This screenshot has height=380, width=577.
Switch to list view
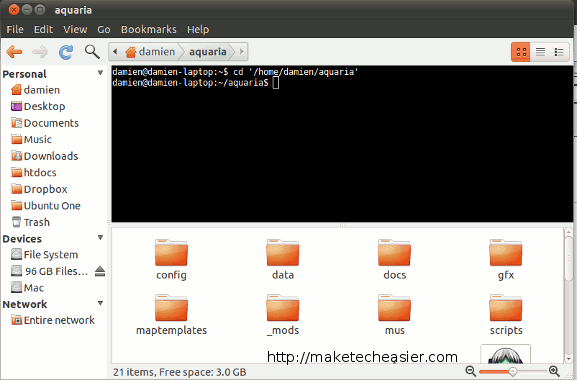[x=540, y=52]
